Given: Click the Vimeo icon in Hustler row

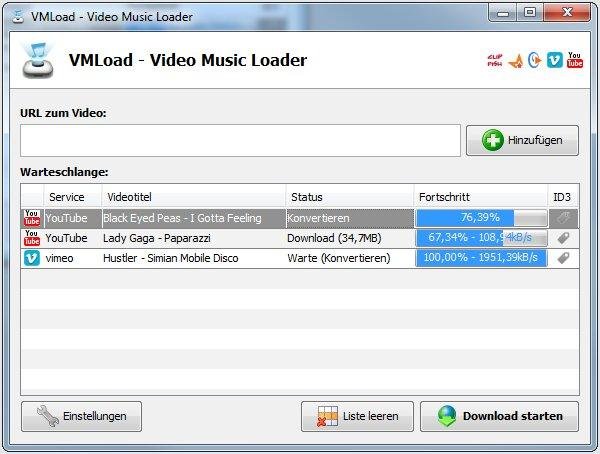Looking at the screenshot, I should (x=32, y=258).
